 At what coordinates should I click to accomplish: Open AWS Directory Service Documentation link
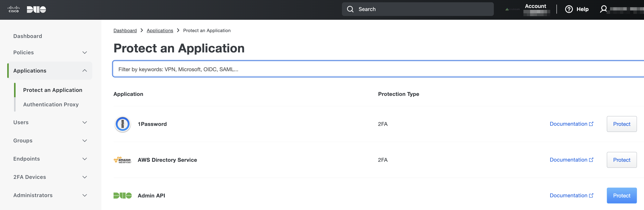571,160
